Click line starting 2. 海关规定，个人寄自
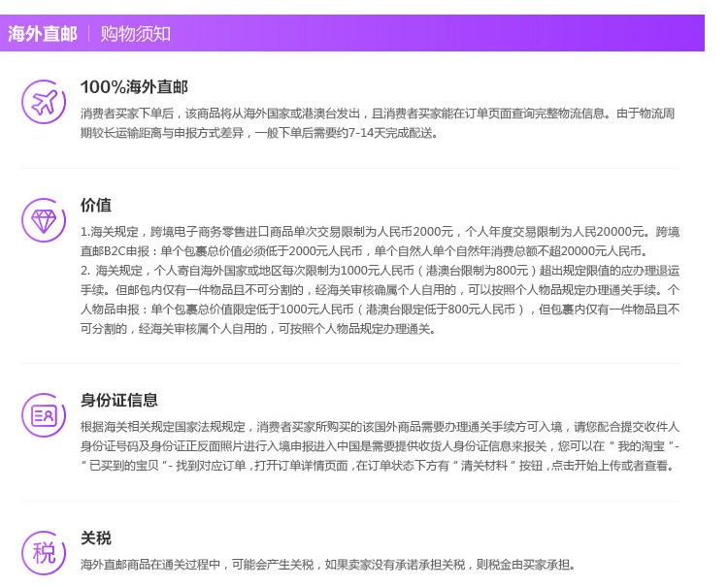728x587 pixels. pyautogui.click(x=380, y=270)
